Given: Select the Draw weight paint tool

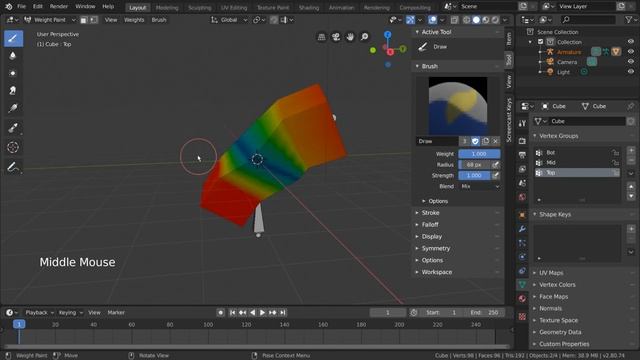Looking at the screenshot, I should tap(13, 38).
